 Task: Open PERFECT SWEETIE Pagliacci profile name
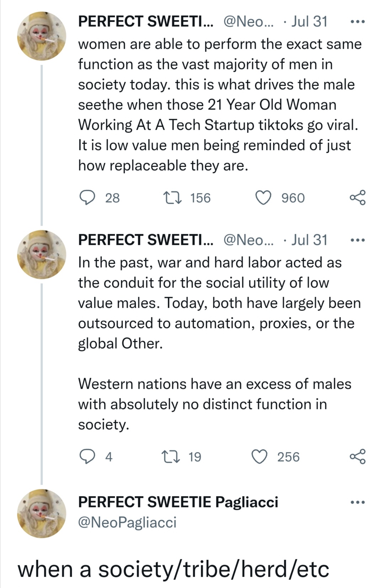pos(178,502)
